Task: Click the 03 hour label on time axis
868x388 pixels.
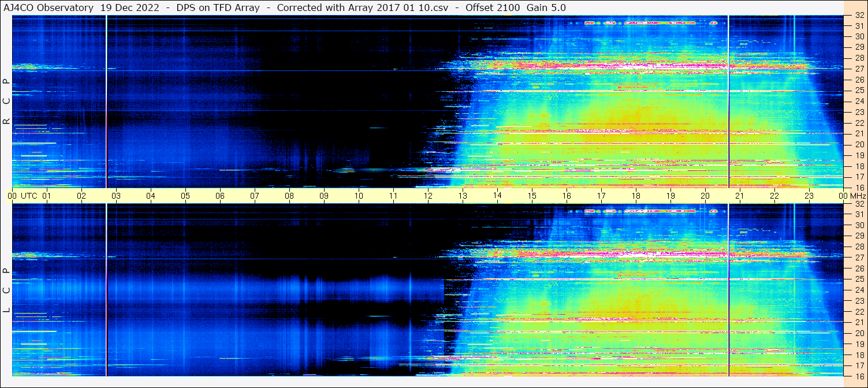Action: 116,196
